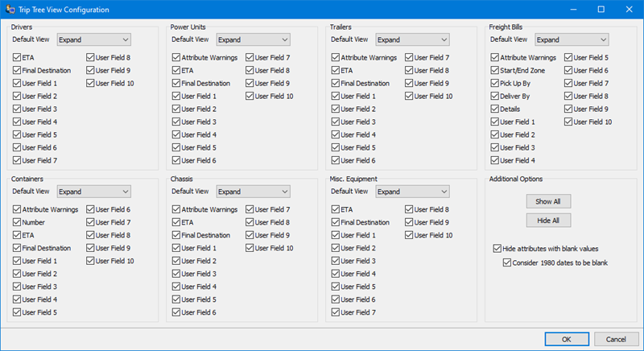Uncheck Hide attributes with blank values
The image size is (644, 351).
tap(497, 249)
